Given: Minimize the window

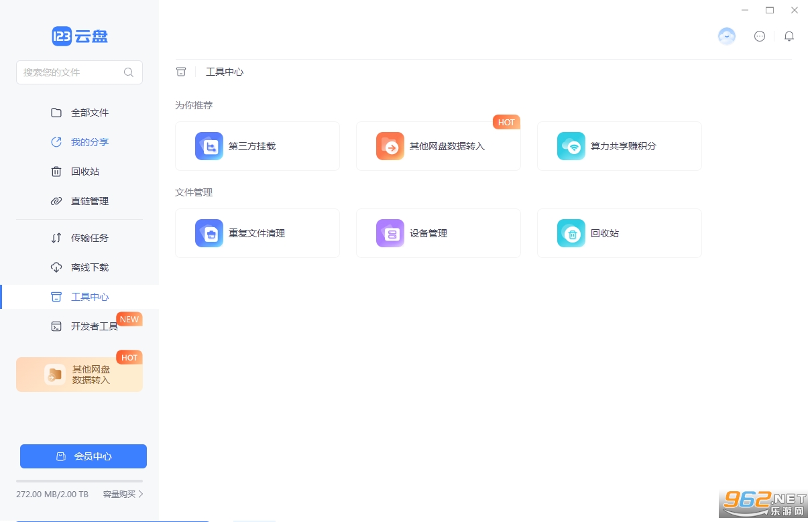Looking at the screenshot, I should point(745,10).
